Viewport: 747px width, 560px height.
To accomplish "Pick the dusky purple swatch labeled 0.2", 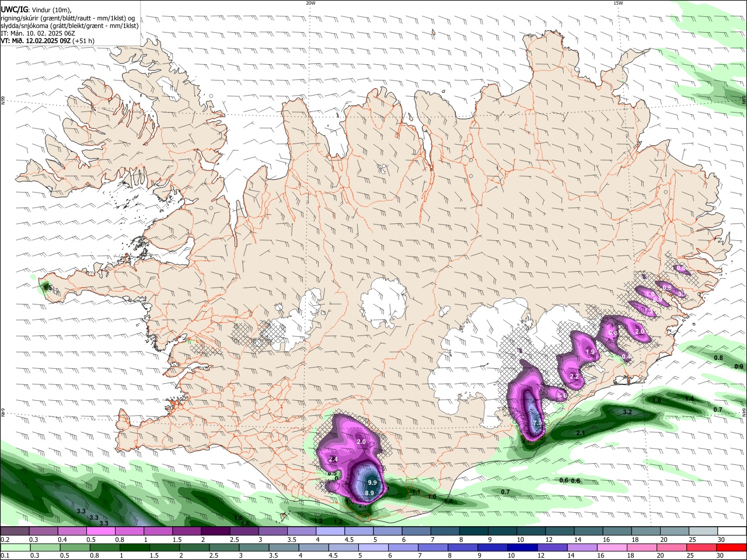I will point(15,531).
